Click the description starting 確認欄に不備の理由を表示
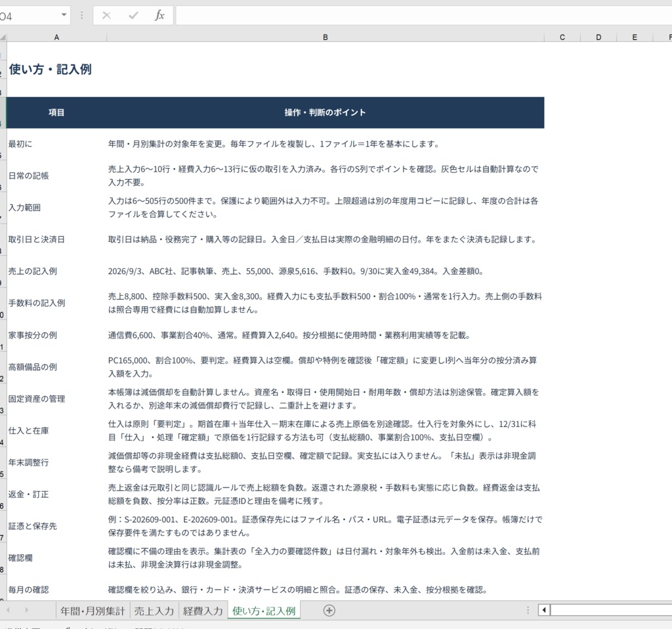The image size is (672, 629). [x=325, y=558]
